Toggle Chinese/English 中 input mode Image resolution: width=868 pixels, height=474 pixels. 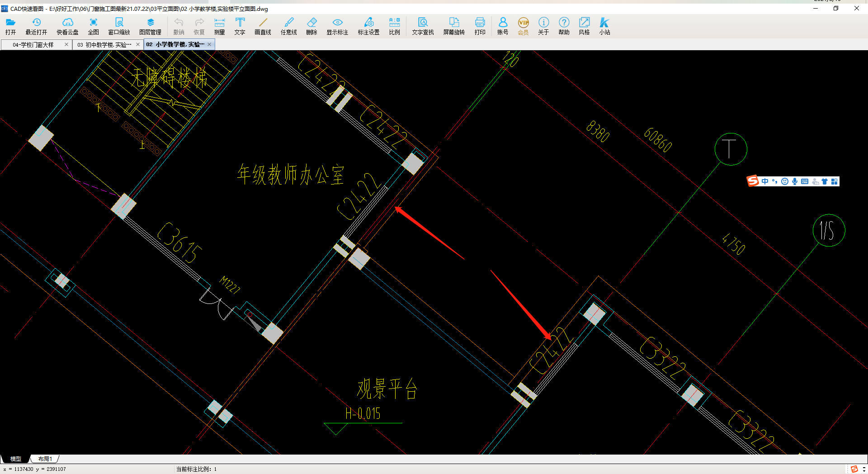point(765,181)
